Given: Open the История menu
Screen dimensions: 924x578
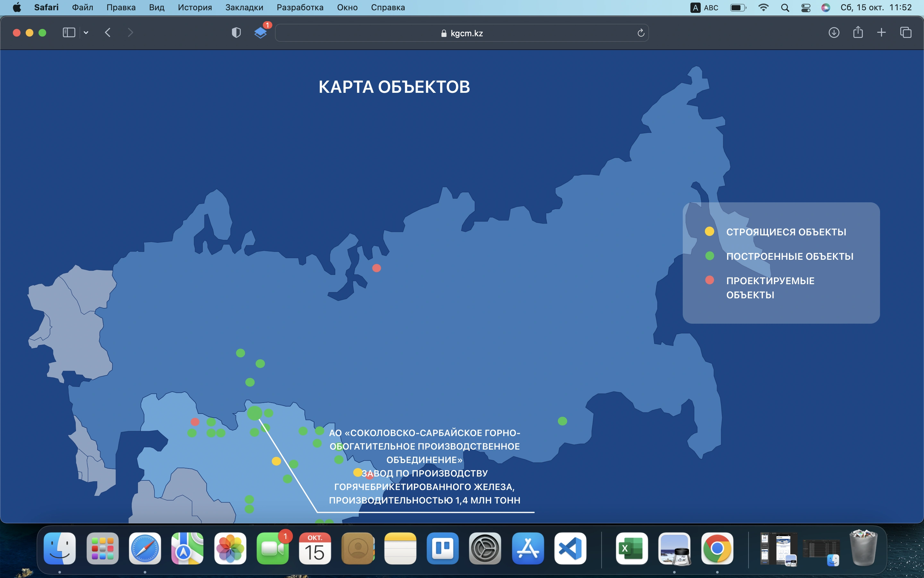Looking at the screenshot, I should click(x=195, y=7).
